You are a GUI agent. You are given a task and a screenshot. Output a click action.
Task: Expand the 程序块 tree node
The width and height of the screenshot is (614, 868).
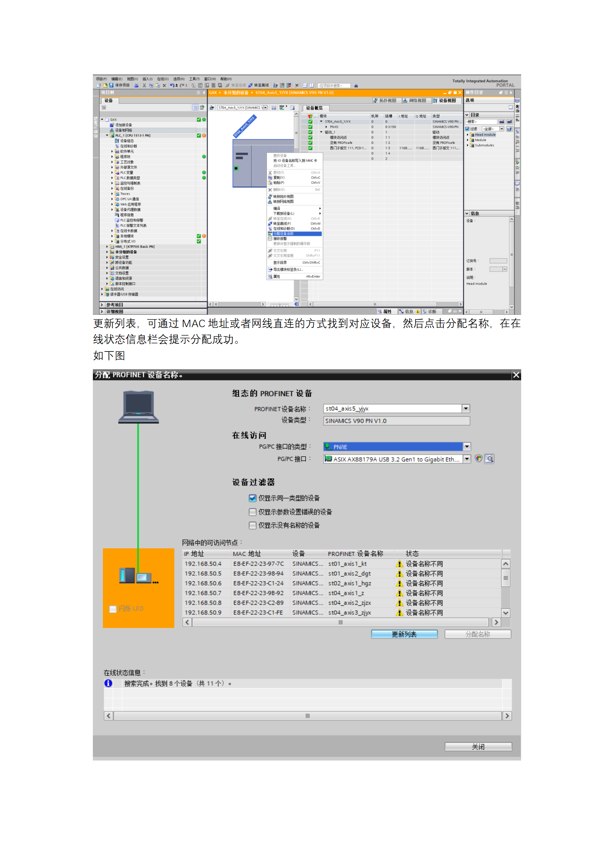coord(112,157)
